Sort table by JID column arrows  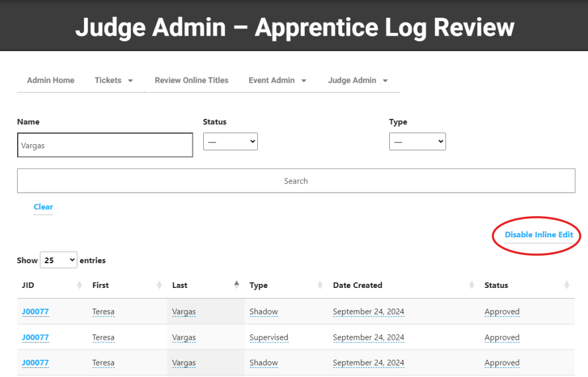(x=79, y=285)
